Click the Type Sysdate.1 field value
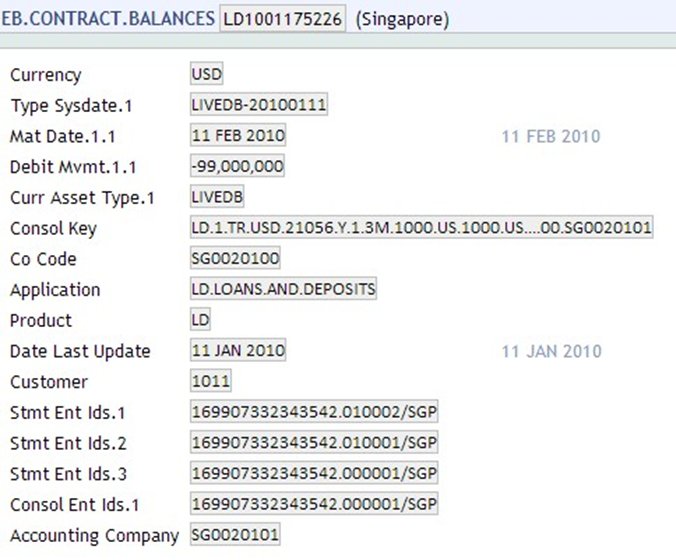 259,105
